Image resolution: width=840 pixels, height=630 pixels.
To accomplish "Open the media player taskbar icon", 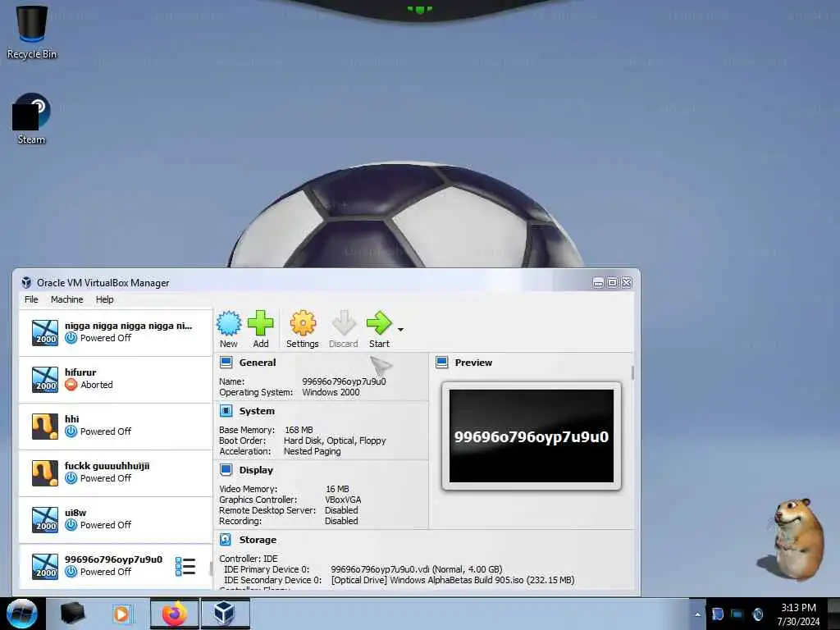I will (121, 614).
